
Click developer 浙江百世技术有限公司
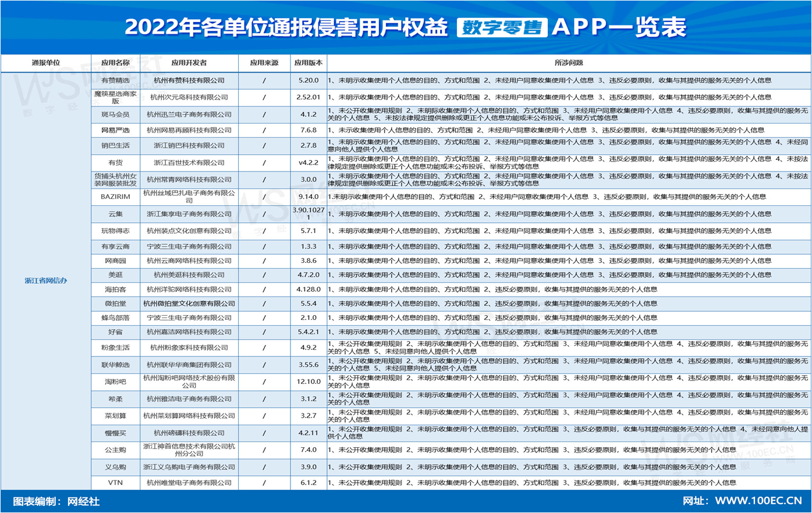[x=189, y=163]
